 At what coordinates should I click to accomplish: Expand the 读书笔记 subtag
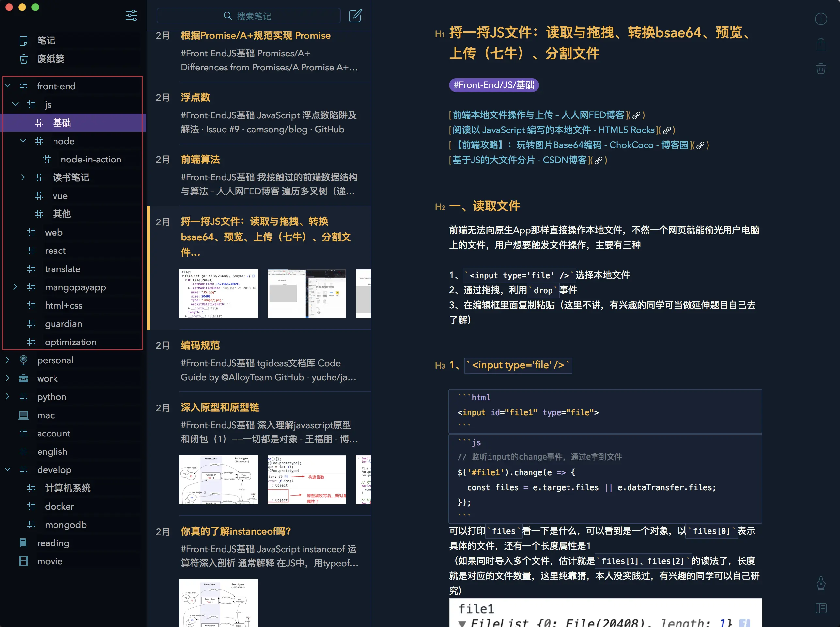(x=23, y=177)
